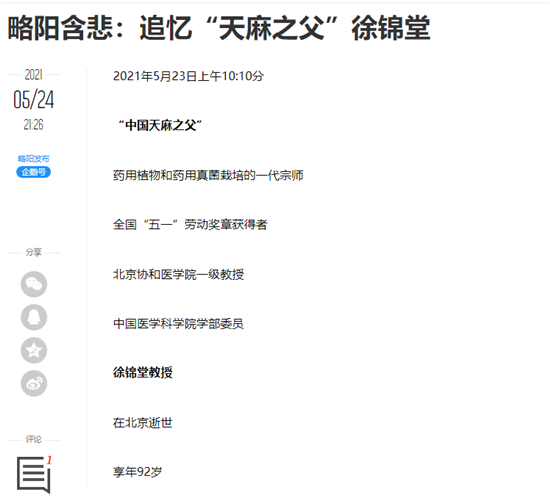Share the article via WeChat icon
The width and height of the screenshot is (550, 500).
click(34, 284)
